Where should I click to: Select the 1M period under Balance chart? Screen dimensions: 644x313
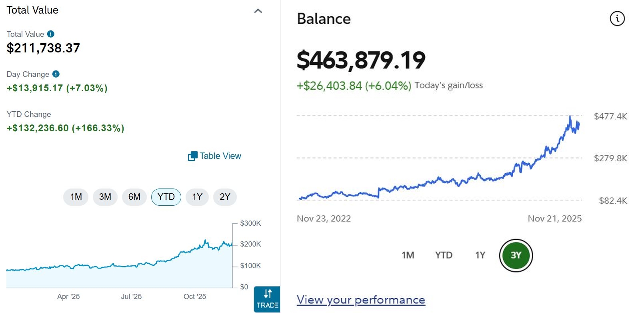click(408, 255)
